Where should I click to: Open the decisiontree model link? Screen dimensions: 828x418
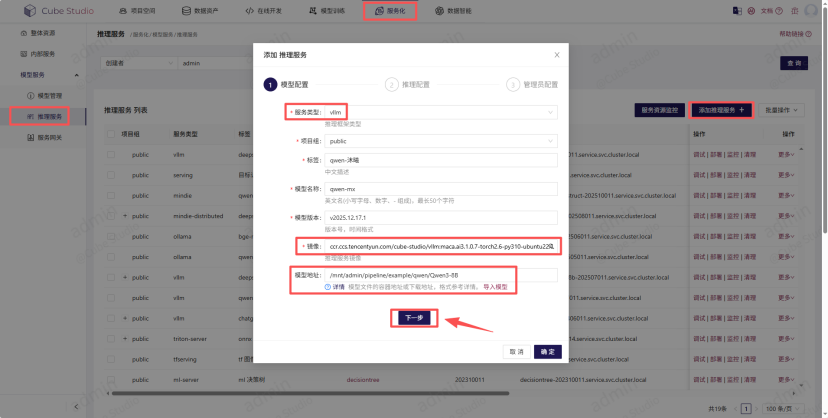363,379
